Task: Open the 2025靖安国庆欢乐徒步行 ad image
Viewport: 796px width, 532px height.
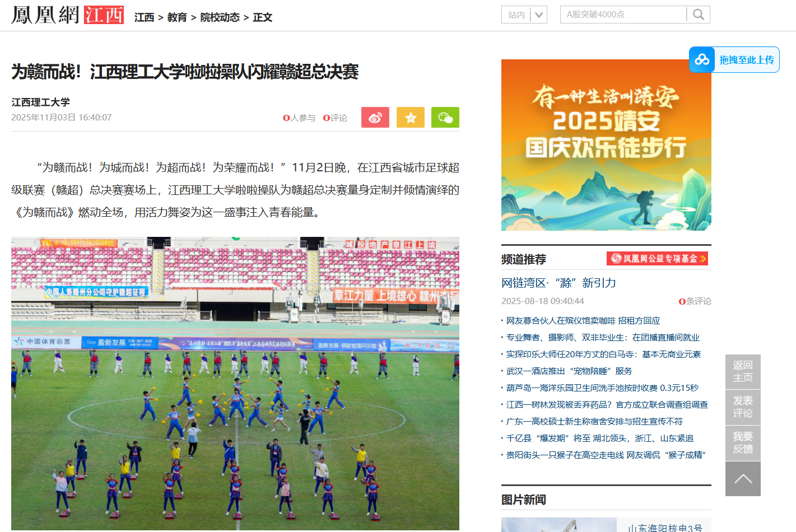Action: pyautogui.click(x=606, y=145)
